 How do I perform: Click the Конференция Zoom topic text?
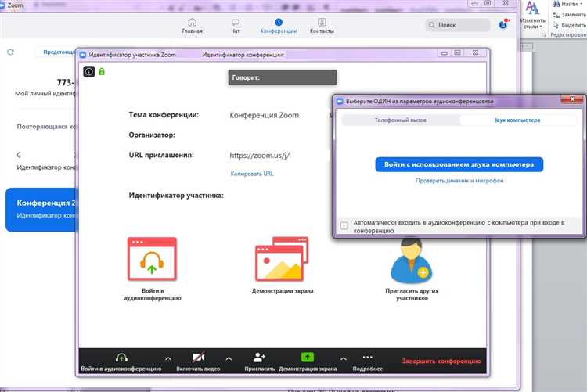point(265,115)
